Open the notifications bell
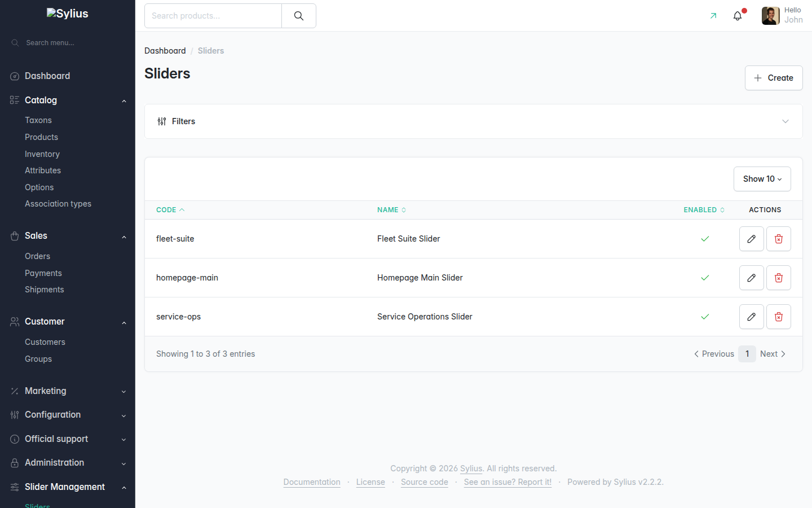 (x=738, y=16)
